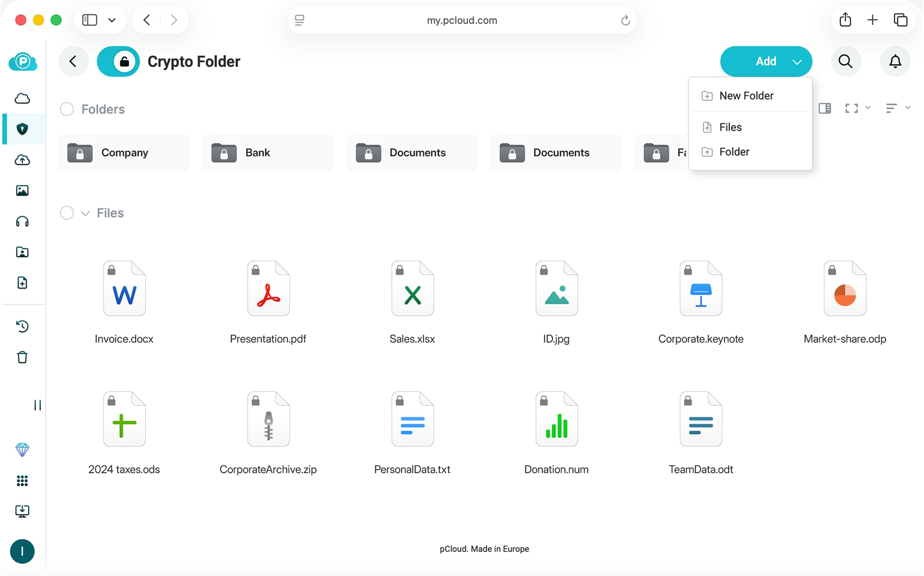Select the Files section radio circle
924x576 pixels.
pos(66,213)
